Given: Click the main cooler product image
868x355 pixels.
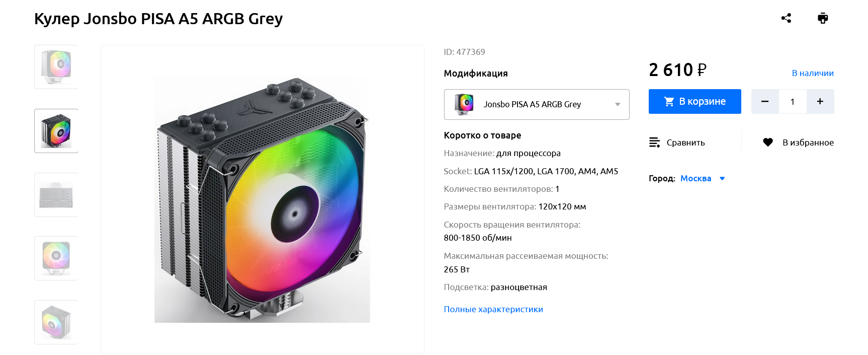Looking at the screenshot, I should tap(262, 199).
